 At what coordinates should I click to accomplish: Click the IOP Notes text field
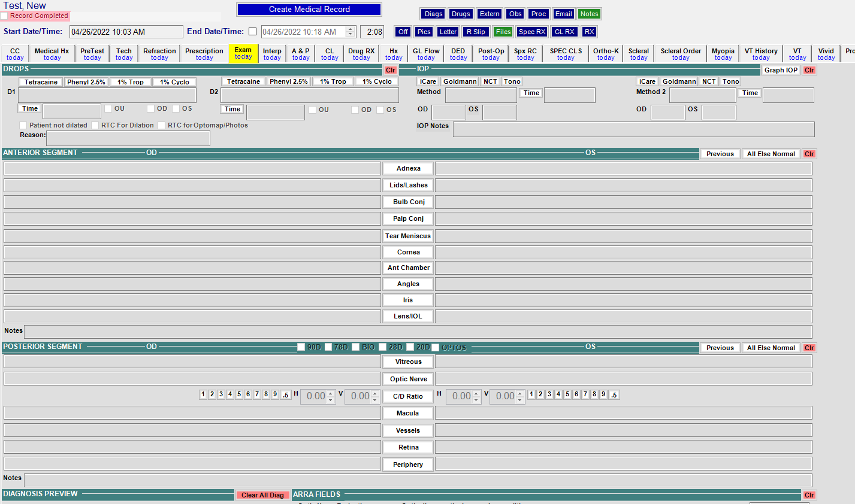(x=633, y=129)
